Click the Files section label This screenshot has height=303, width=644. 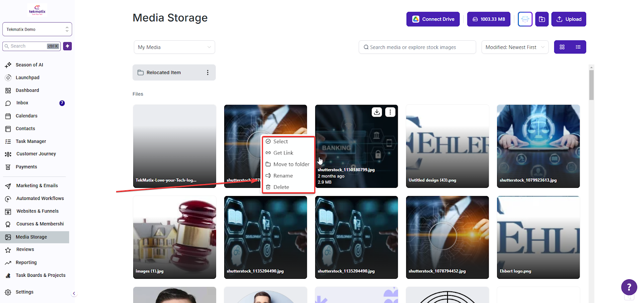[138, 94]
